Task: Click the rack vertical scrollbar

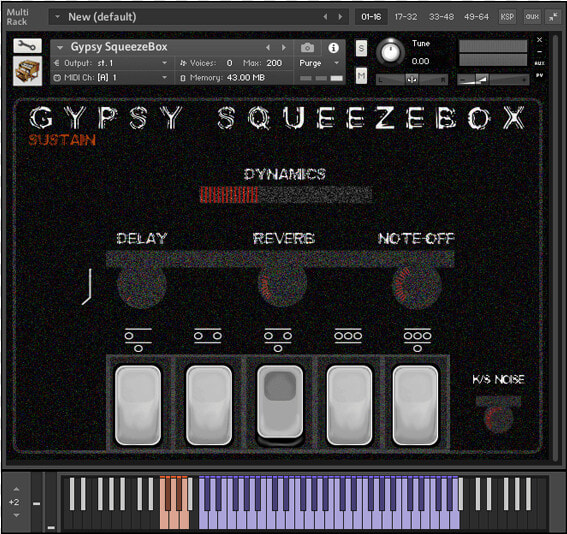Action: coord(555,247)
